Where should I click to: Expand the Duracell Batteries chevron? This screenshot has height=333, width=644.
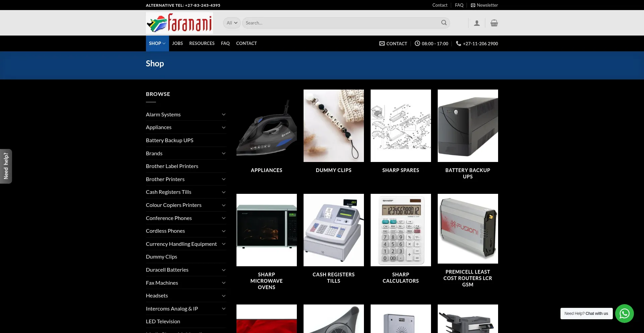pos(224,270)
